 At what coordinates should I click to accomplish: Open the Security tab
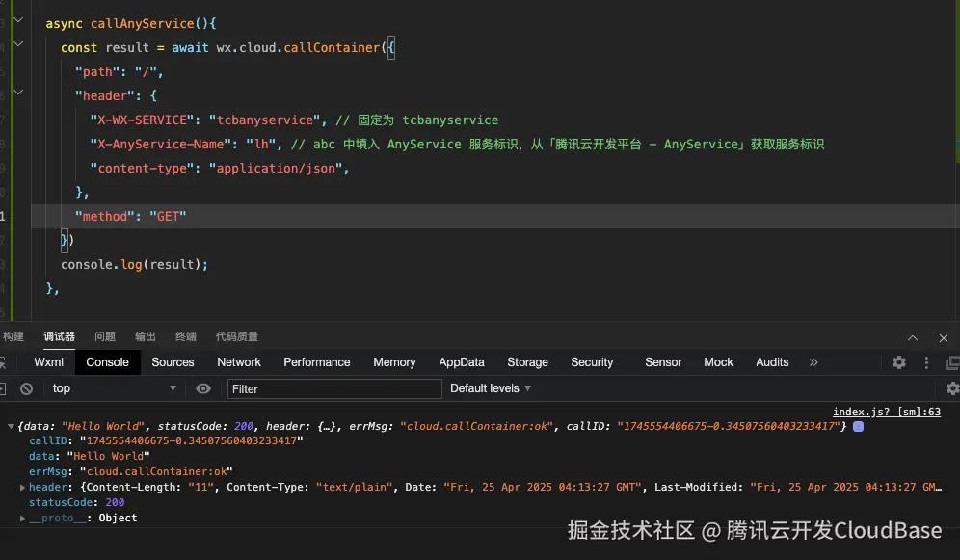(592, 362)
